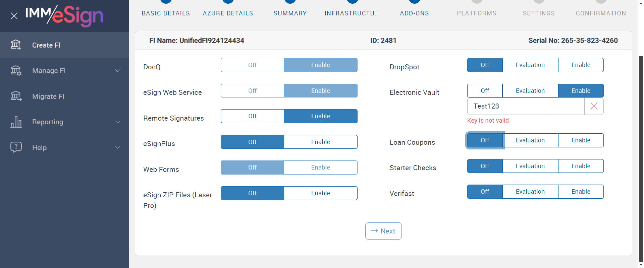644x268 pixels.
Task: Clear the Electronic Vault key with red X
Action: point(594,106)
